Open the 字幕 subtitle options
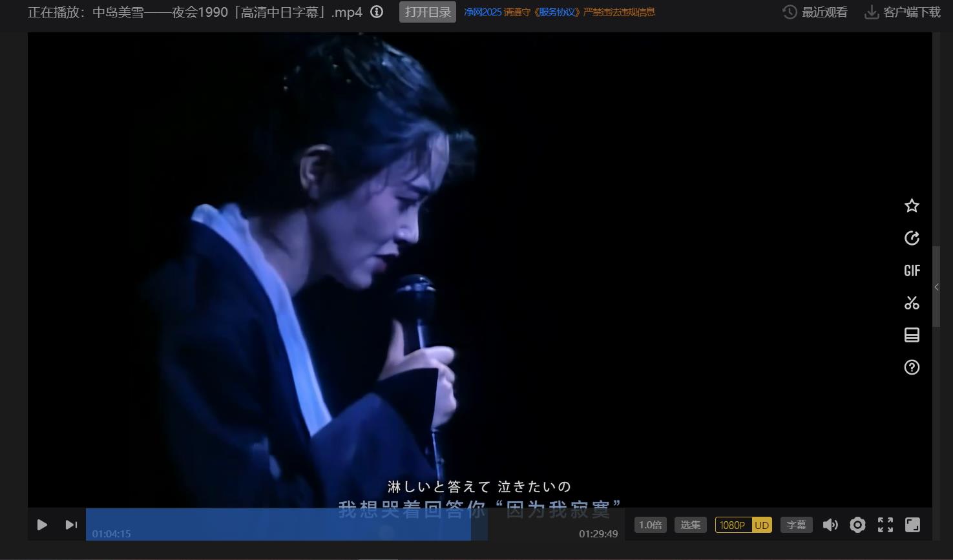The width and height of the screenshot is (953, 560). click(x=796, y=525)
